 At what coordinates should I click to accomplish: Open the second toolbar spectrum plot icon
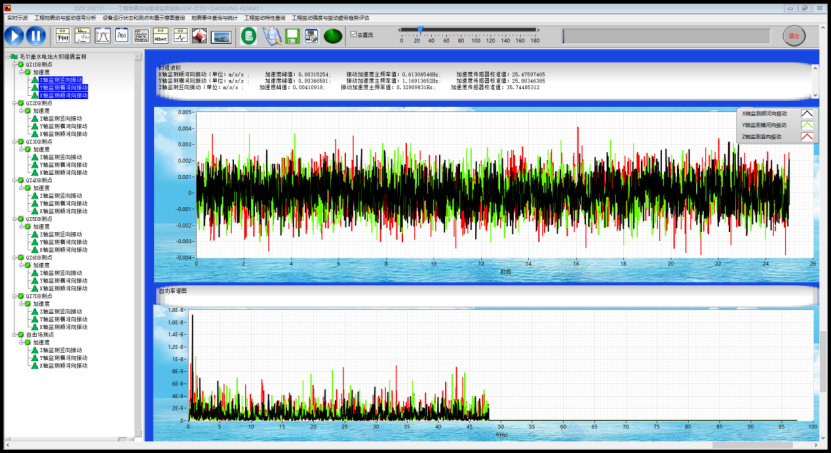(x=82, y=35)
